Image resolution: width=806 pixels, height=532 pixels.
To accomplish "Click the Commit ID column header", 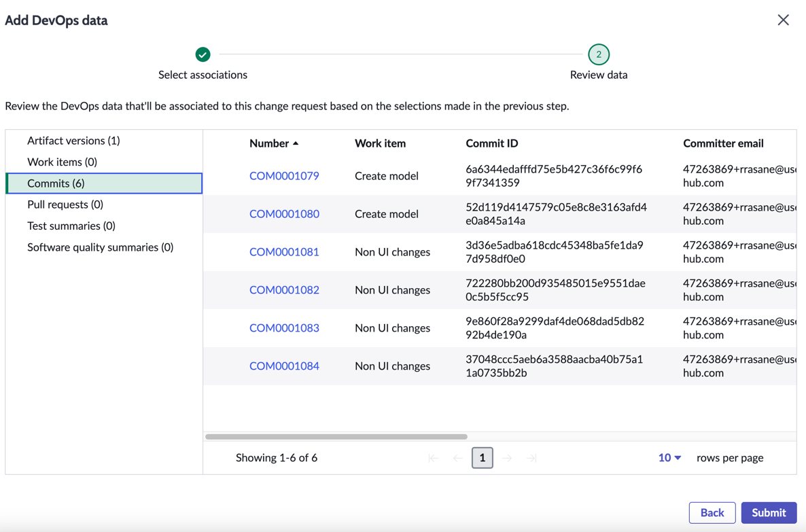I will tap(491, 143).
